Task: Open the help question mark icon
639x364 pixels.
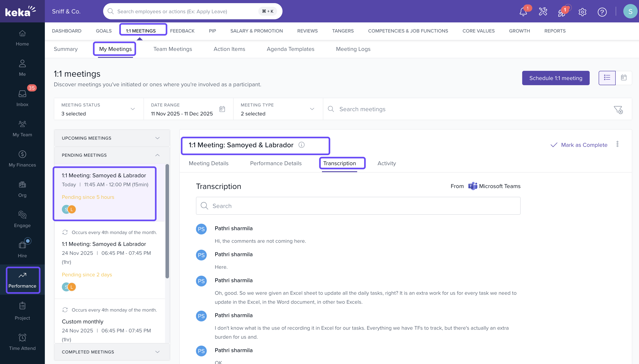Action: pyautogui.click(x=602, y=12)
